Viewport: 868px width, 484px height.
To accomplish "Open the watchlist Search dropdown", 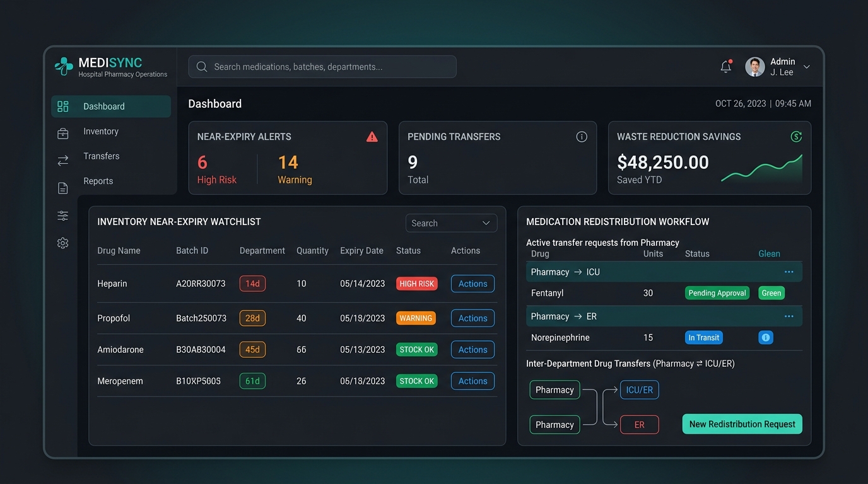I will tap(451, 223).
